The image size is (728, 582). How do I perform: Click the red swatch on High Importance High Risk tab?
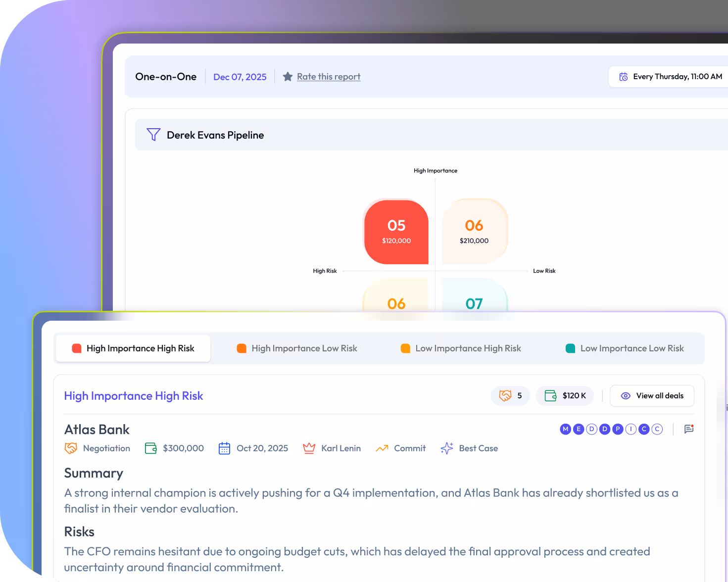point(77,348)
